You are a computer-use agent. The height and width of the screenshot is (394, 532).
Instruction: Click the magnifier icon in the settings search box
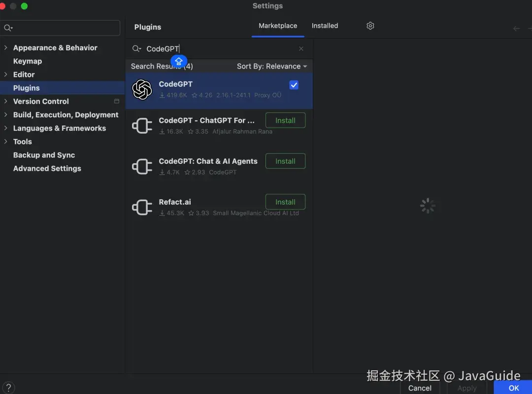pyautogui.click(x=8, y=28)
